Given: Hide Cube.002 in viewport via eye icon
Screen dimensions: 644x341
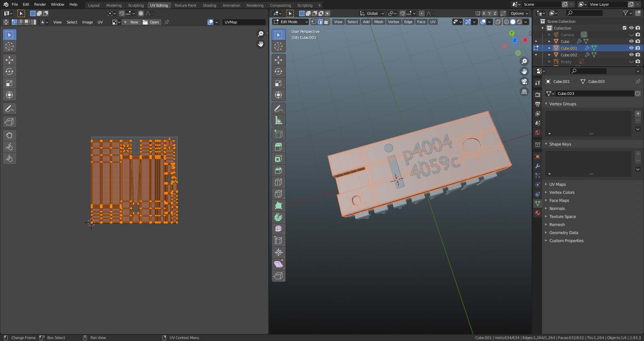Looking at the screenshot, I should 631,55.
